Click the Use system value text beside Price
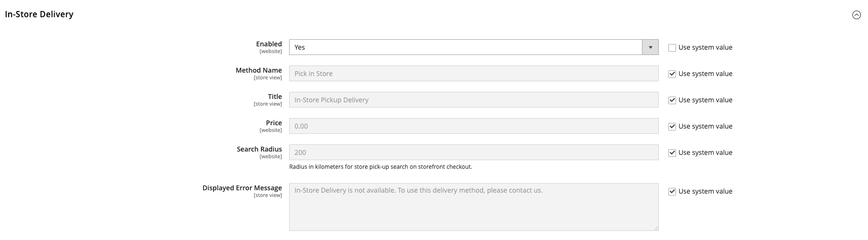Viewport: 868px width, 240px height. pyautogui.click(x=705, y=126)
